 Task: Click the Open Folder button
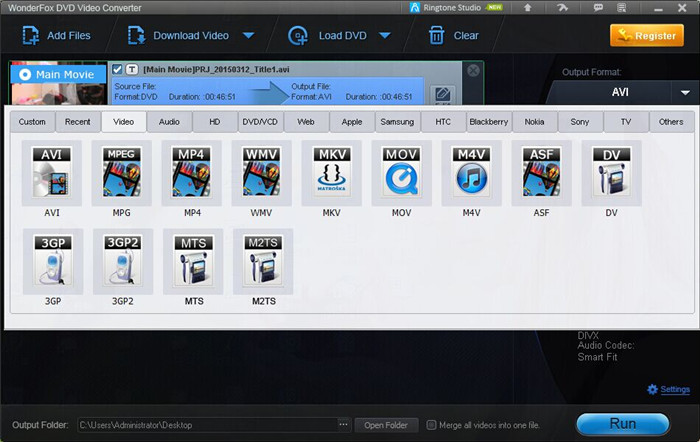[386, 425]
